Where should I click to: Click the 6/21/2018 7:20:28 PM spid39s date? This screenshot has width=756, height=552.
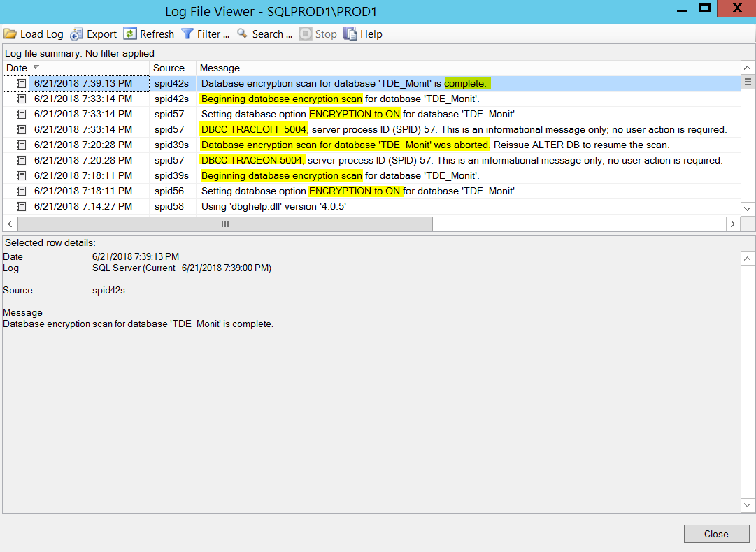83,145
